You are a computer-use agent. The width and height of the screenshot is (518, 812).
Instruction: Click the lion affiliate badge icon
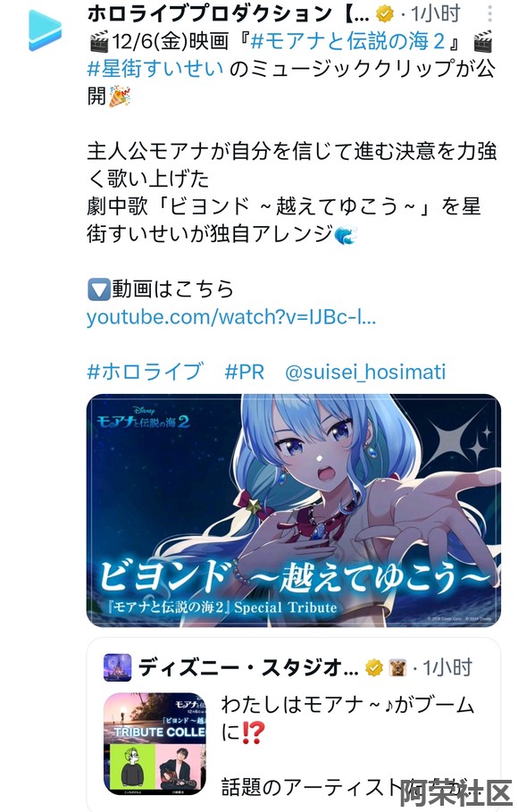[x=397, y=667]
